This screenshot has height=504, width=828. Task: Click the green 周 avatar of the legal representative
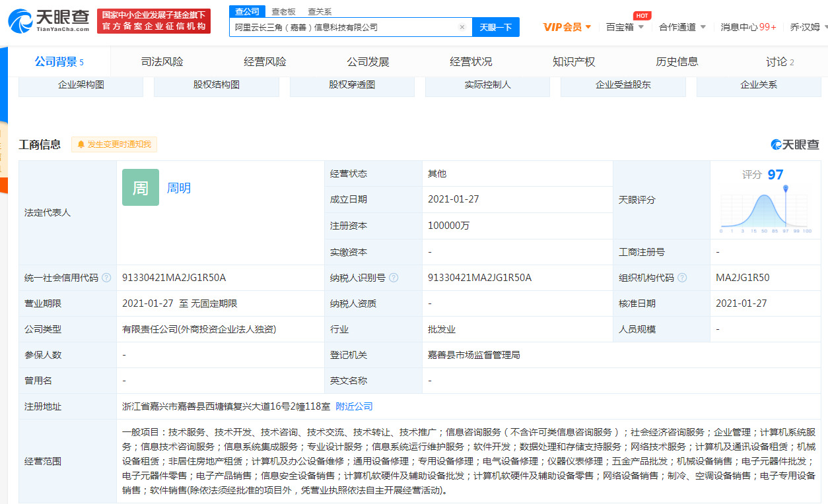141,187
